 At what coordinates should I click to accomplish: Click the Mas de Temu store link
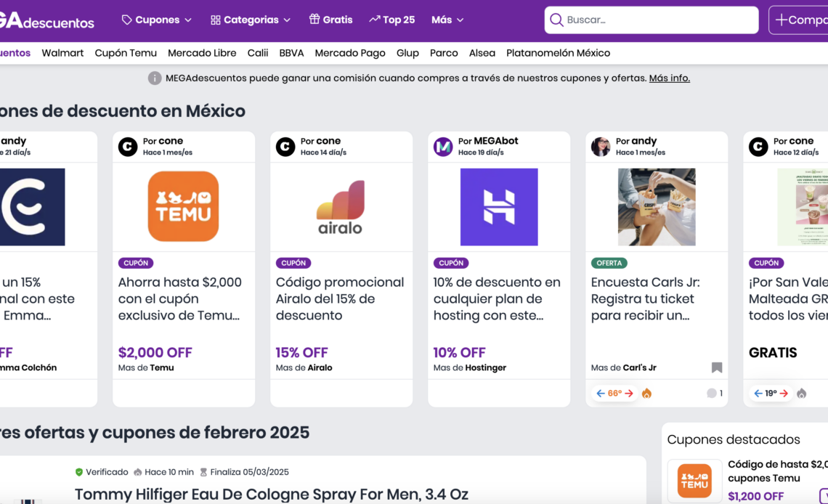tap(146, 367)
